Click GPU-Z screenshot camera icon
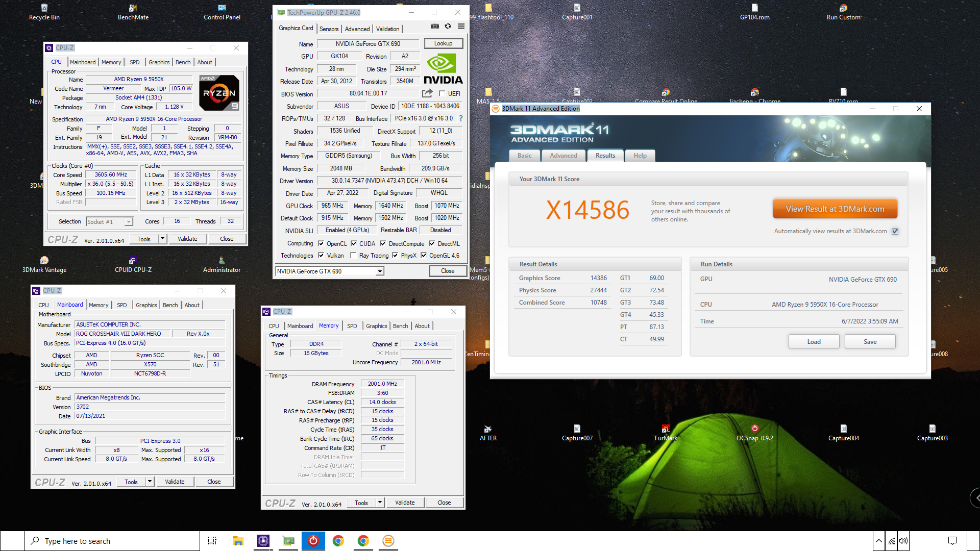980x551 pixels. coord(434,26)
